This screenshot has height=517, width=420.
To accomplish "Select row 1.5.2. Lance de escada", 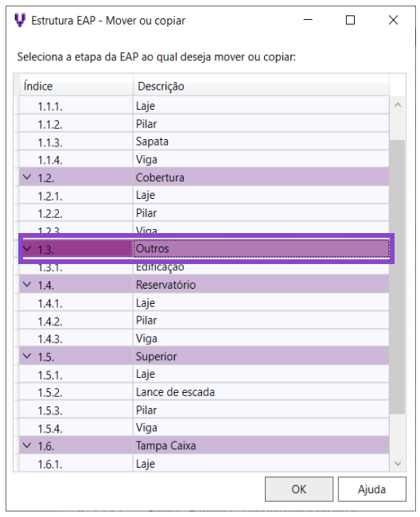I will click(204, 392).
